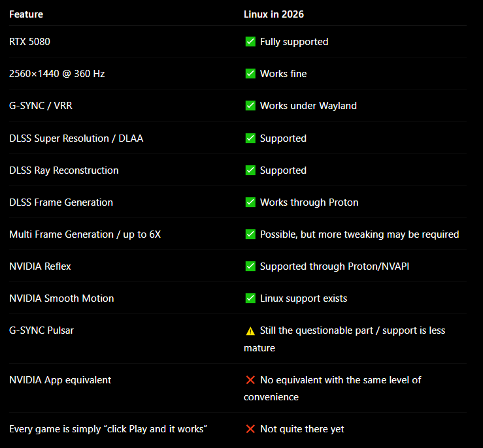Viewport: 483px width, 448px height.
Task: Click the RTX 5080 feature cell
Action: (29, 42)
